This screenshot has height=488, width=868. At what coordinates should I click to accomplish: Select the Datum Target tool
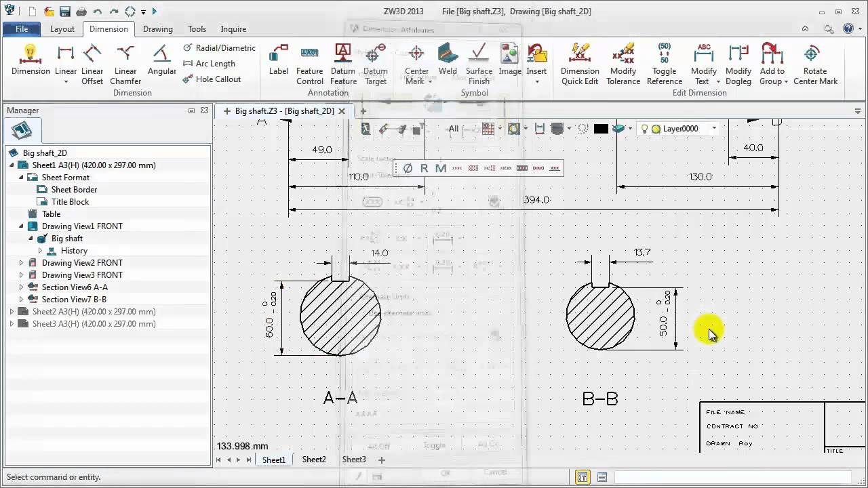click(x=375, y=65)
